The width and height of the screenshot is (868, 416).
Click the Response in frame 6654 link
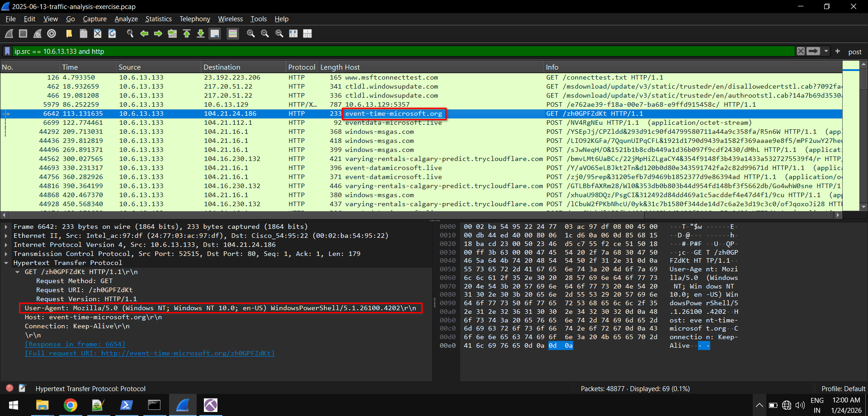tap(75, 344)
